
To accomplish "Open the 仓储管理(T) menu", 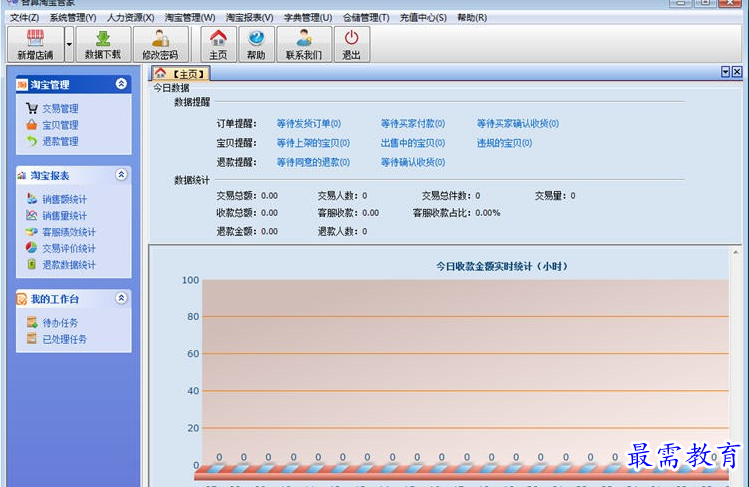I will [366, 18].
